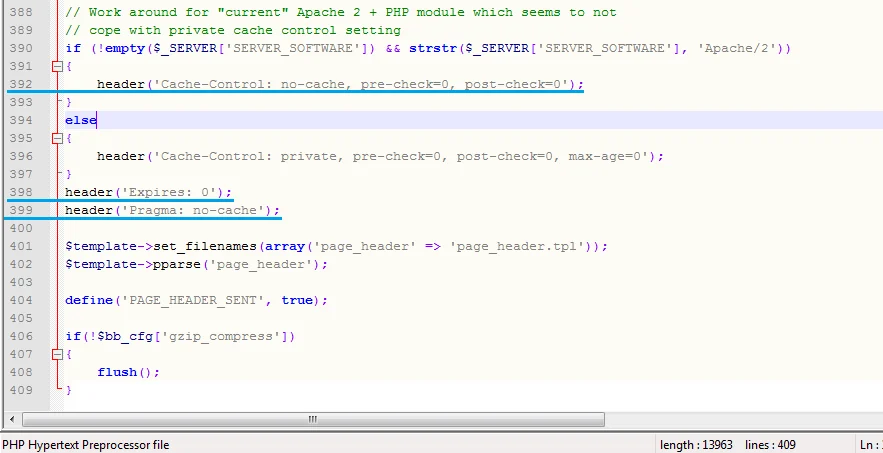Click the 'lines : 409' status indicator
The image size is (883, 453).
[x=770, y=445]
